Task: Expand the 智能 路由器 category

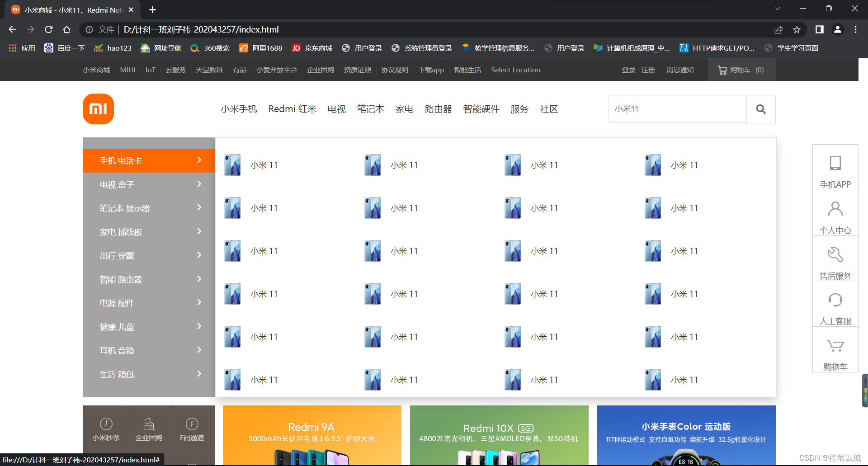Action: [x=149, y=279]
